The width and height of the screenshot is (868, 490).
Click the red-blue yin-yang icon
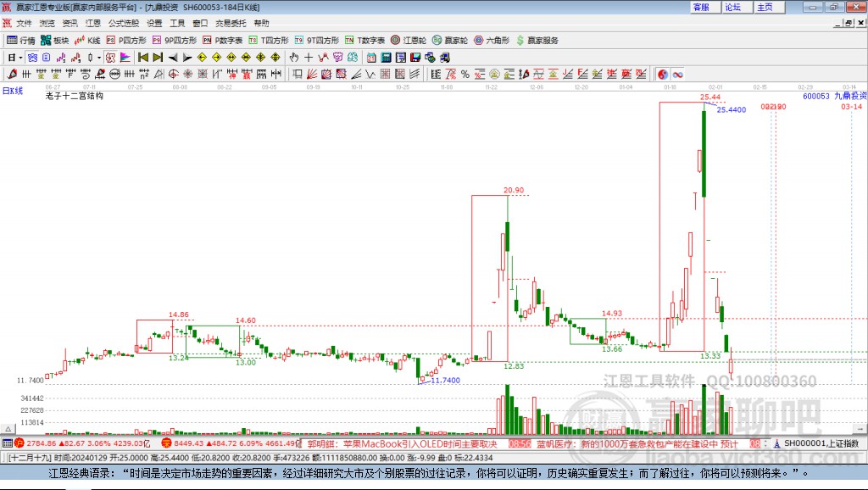(x=663, y=75)
